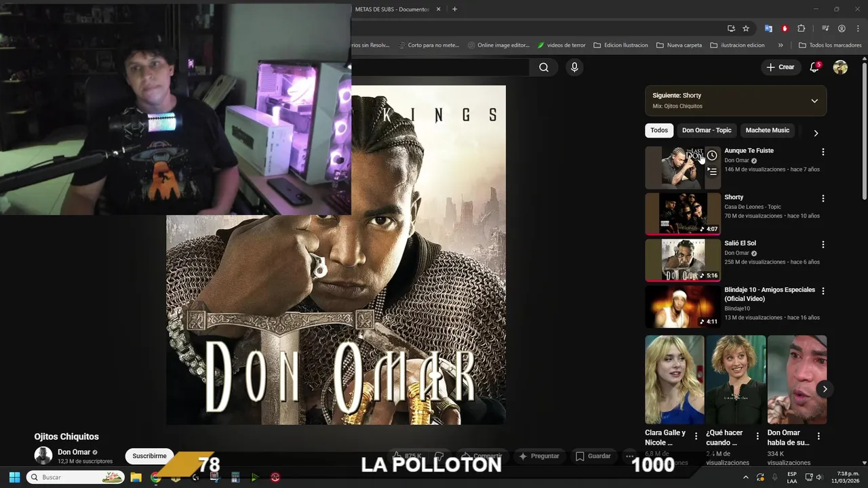This screenshot has height=488, width=868.
Task: Open Windows Start menu
Action: (14, 477)
